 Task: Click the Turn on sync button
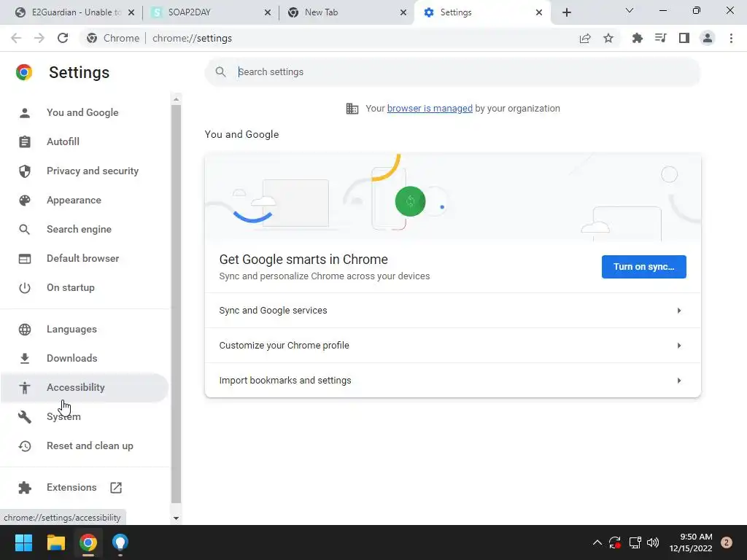point(643,267)
